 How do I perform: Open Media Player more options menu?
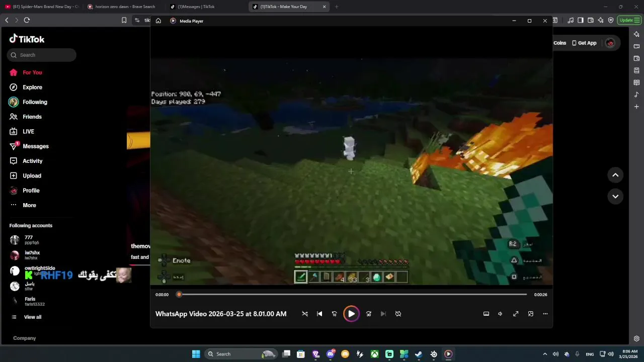pos(545,314)
